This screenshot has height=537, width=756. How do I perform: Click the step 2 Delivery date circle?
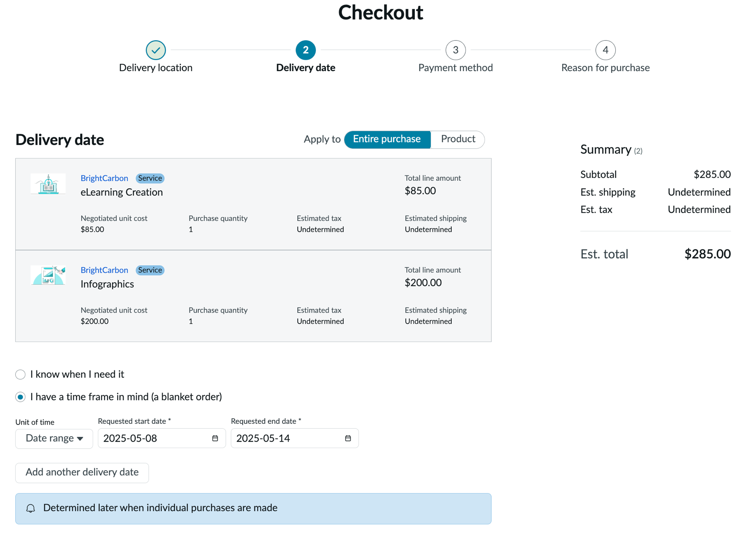[306, 50]
